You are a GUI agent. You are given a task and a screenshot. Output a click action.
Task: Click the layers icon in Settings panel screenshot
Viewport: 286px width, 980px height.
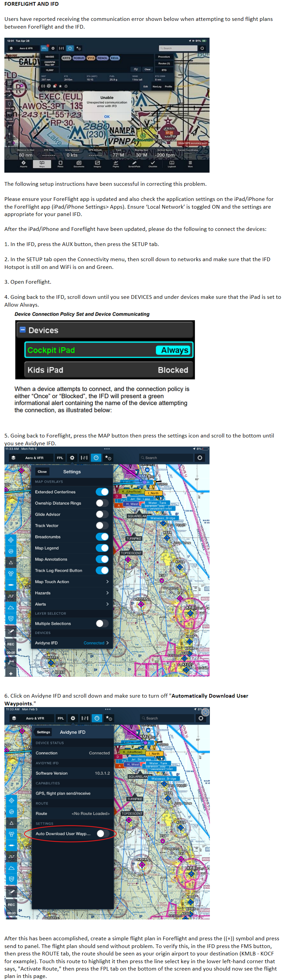coord(14,458)
